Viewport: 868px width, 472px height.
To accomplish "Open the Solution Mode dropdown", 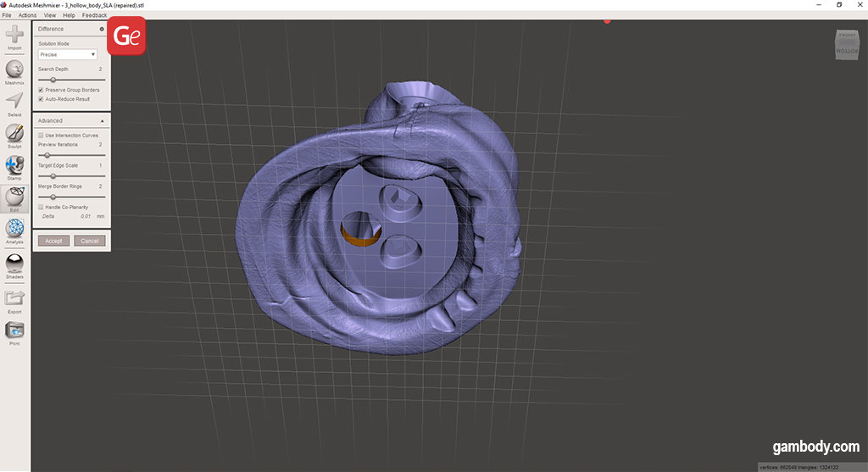I will point(68,54).
